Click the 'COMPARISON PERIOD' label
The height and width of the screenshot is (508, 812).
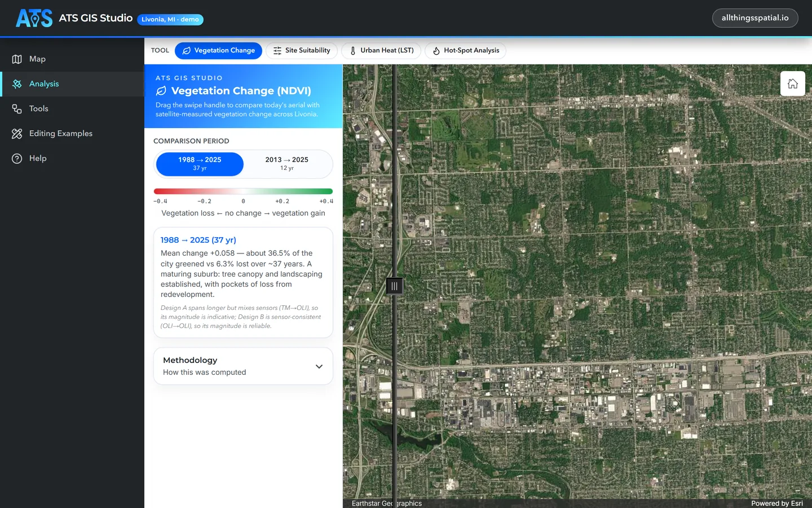[191, 141]
